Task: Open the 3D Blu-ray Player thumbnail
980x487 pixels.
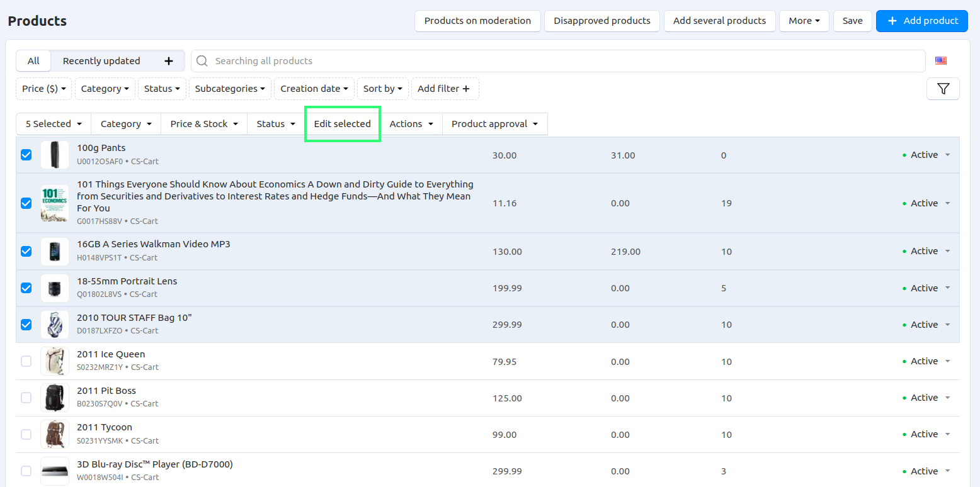Action: [x=55, y=471]
